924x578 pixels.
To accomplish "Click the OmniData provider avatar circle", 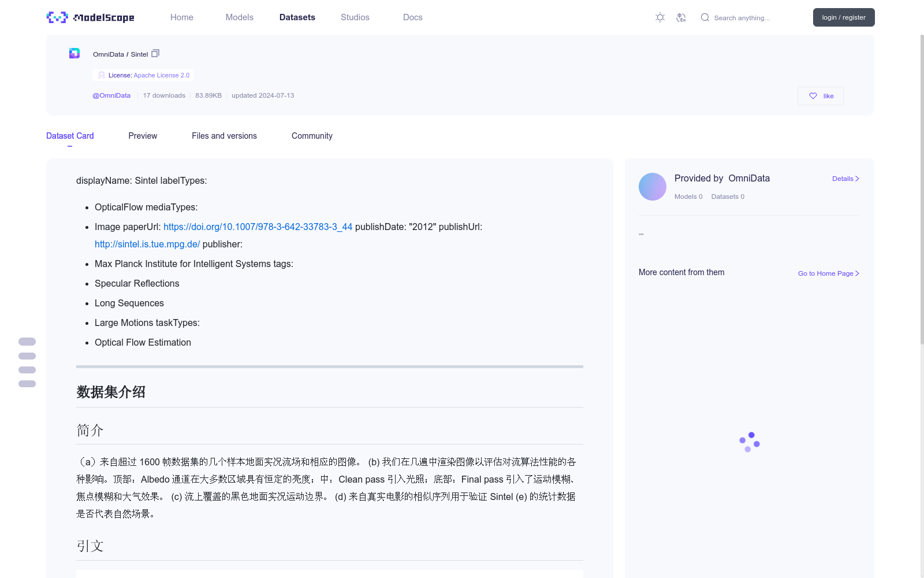I will 653,187.
